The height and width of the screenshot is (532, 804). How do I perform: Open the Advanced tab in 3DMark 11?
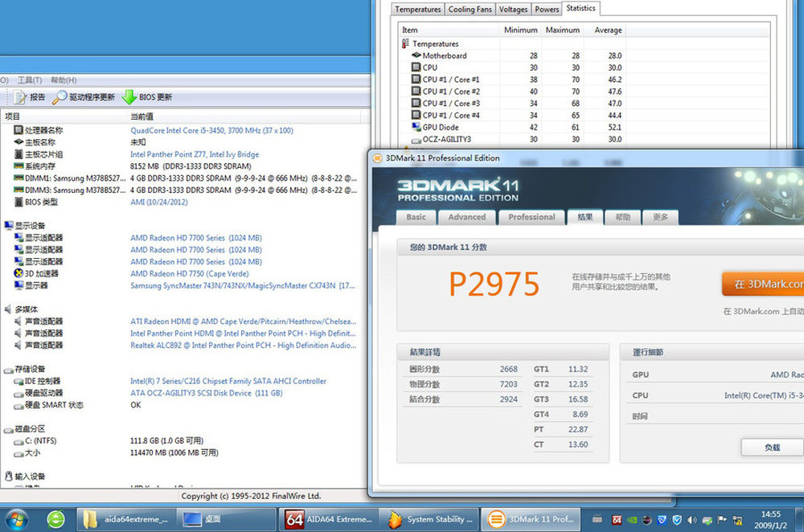coord(466,217)
